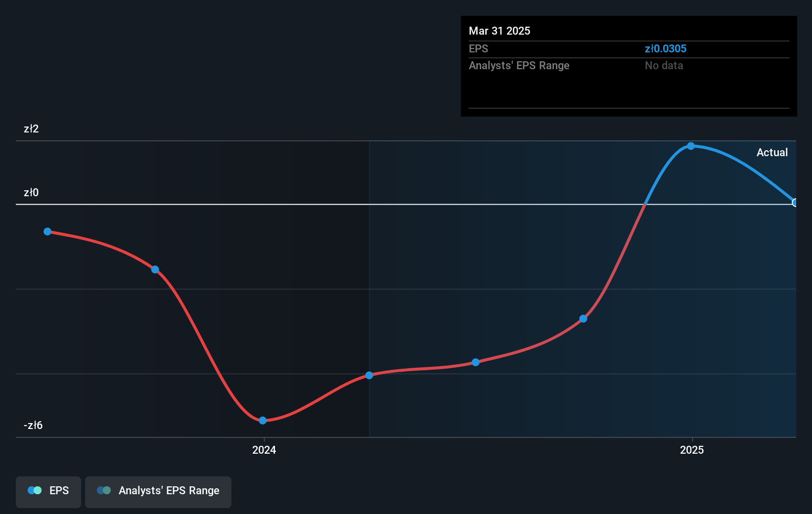
Task: Select the first EPS data point at chart start
Action: [47, 231]
